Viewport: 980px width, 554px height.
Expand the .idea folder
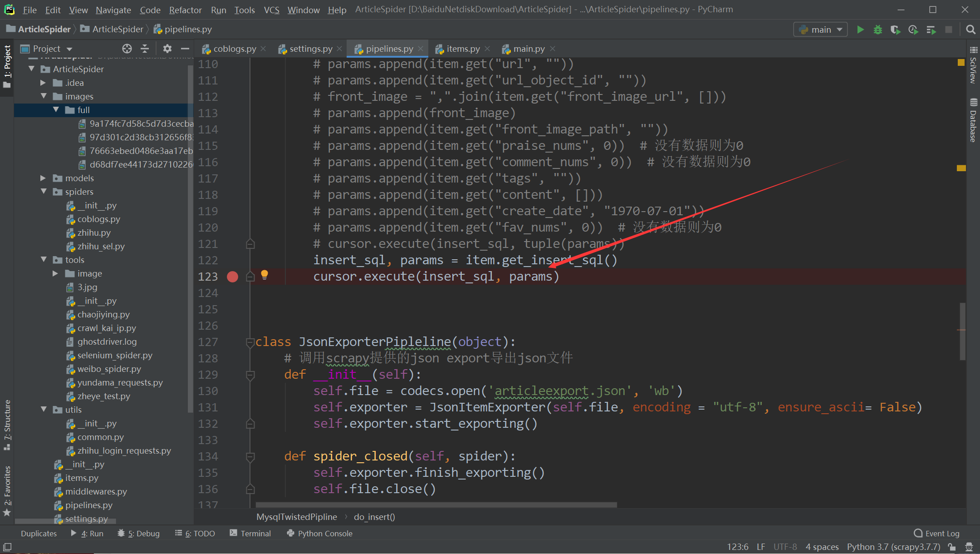pyautogui.click(x=43, y=83)
